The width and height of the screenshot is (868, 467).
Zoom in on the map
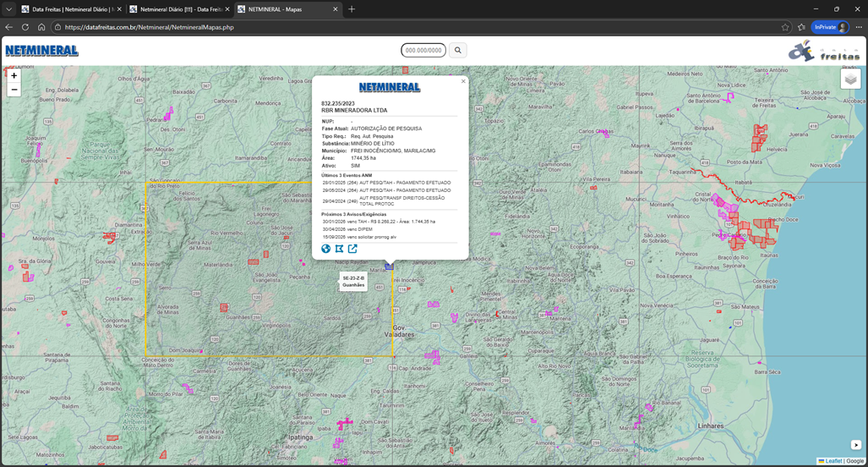pyautogui.click(x=14, y=76)
